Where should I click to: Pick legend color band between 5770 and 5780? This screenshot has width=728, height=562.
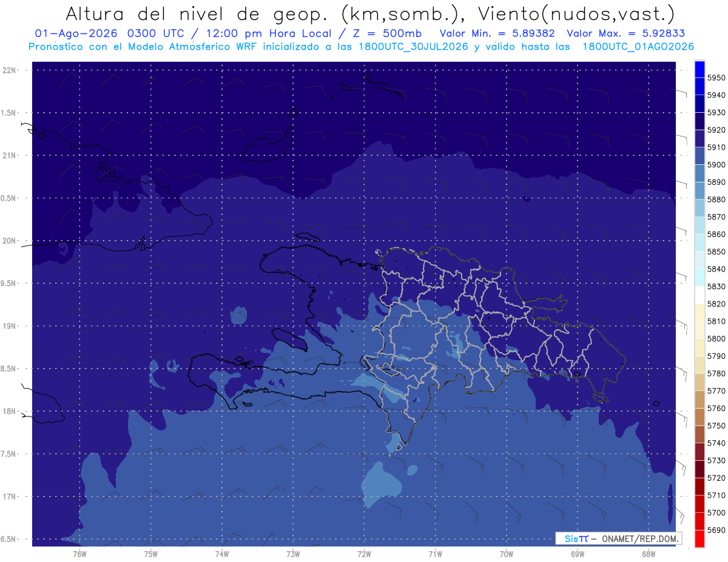tap(699, 382)
